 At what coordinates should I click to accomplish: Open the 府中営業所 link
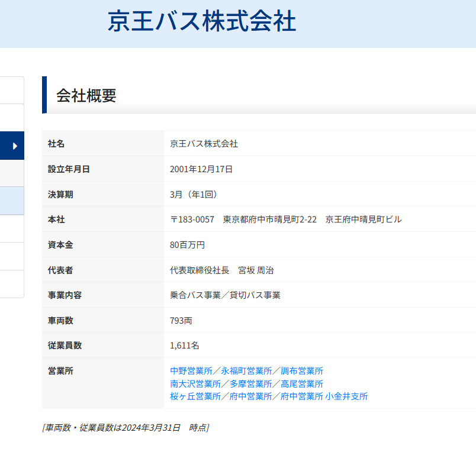pos(251,396)
